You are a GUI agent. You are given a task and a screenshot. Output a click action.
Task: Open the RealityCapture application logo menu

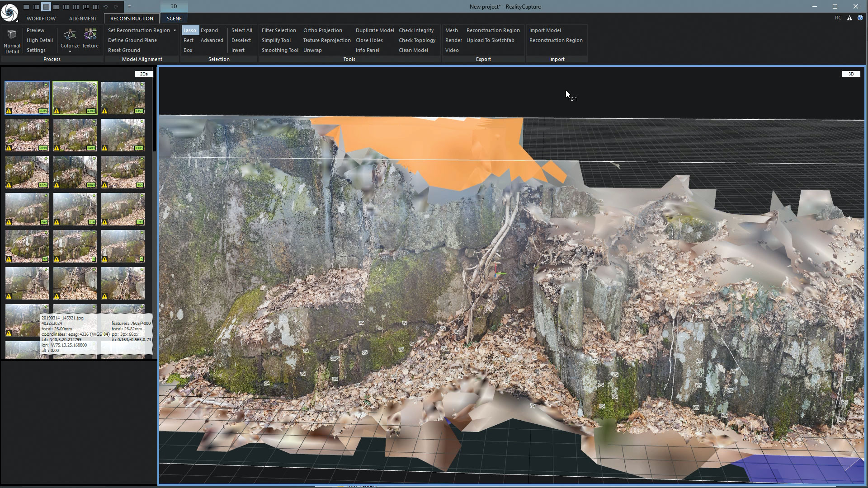point(9,12)
